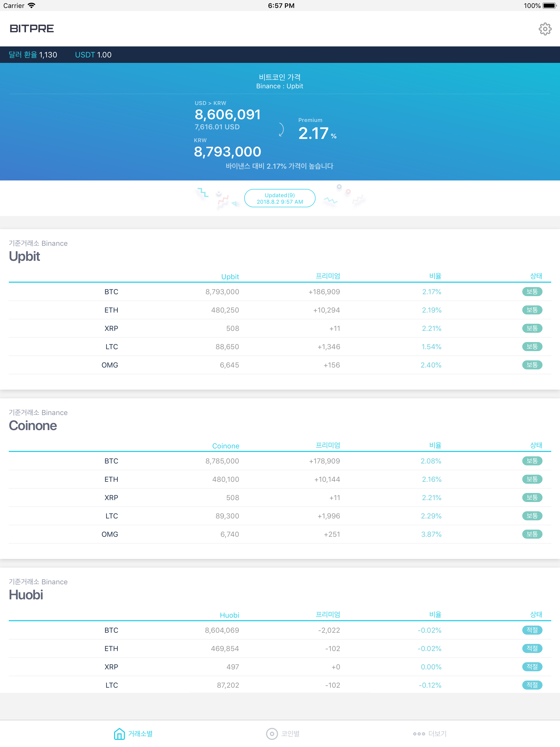Image resolution: width=560 pixels, height=747 pixels.
Task: Tap the BITPRE logo
Action: point(32,29)
